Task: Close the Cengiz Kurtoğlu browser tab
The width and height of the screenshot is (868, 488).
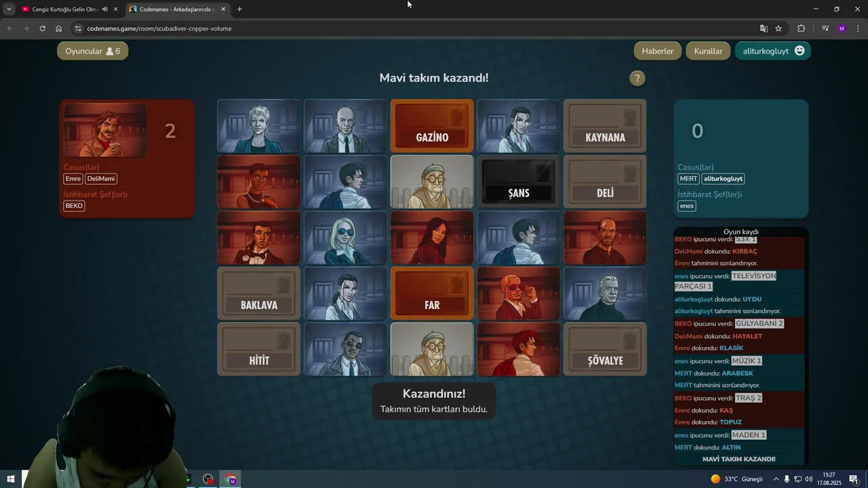Action: point(116,9)
